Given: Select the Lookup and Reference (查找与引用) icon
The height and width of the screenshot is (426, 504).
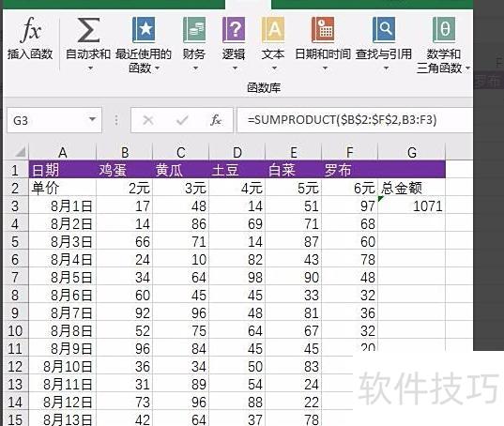Looking at the screenshot, I should tap(384, 30).
